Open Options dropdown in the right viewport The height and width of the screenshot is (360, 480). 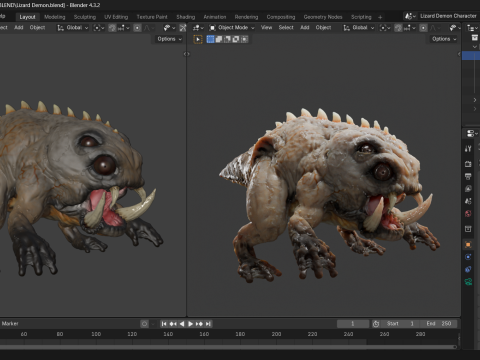pos(444,39)
